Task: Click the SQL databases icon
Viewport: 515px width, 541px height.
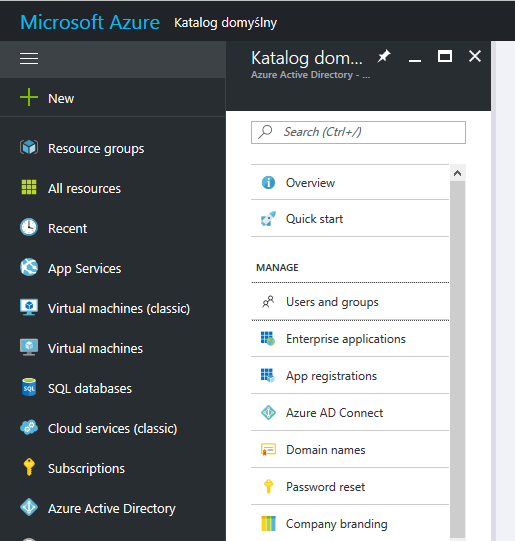Action: [29, 387]
